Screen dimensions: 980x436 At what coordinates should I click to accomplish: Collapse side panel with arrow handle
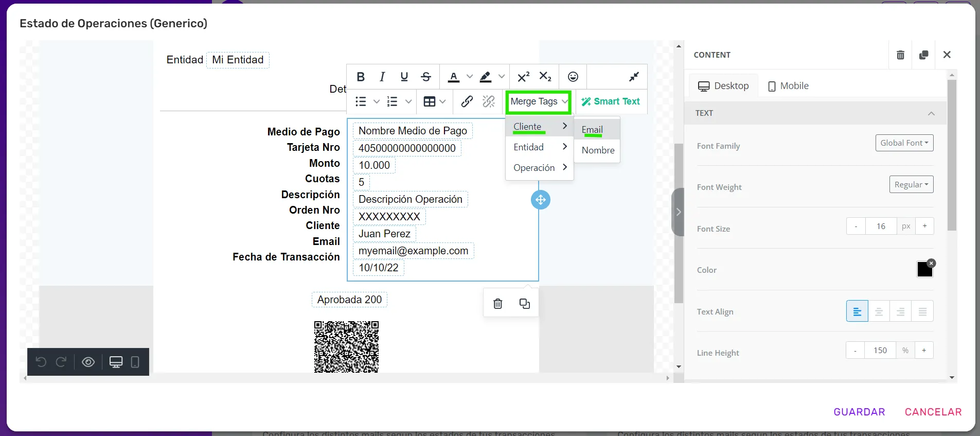click(678, 212)
